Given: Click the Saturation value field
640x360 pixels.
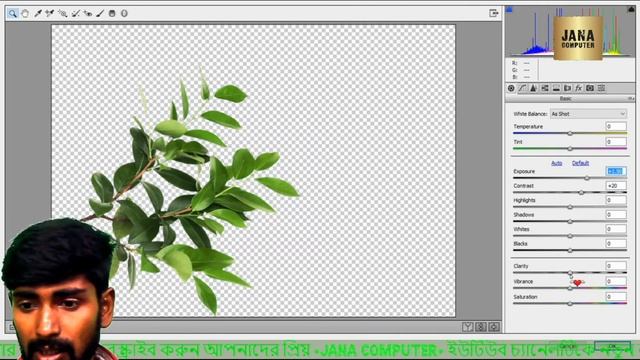Looking at the screenshot, I should pos(616,297).
